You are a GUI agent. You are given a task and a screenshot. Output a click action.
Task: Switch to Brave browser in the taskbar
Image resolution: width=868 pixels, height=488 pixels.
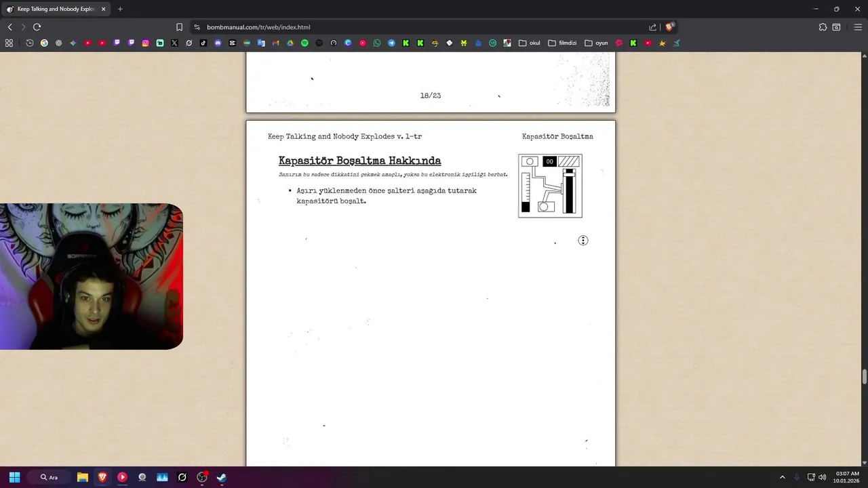[102, 477]
